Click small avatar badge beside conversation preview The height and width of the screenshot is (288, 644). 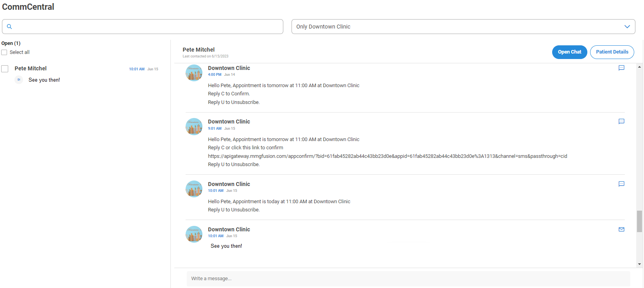[x=19, y=80]
